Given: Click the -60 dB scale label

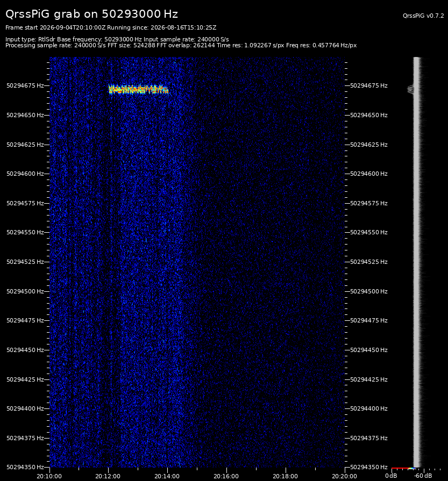Looking at the screenshot, I should point(423,476).
